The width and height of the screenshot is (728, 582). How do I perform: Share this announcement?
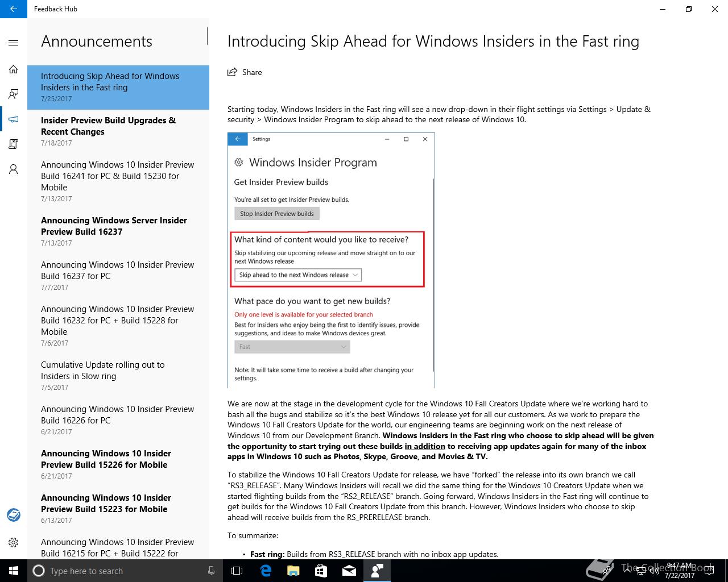click(x=245, y=72)
